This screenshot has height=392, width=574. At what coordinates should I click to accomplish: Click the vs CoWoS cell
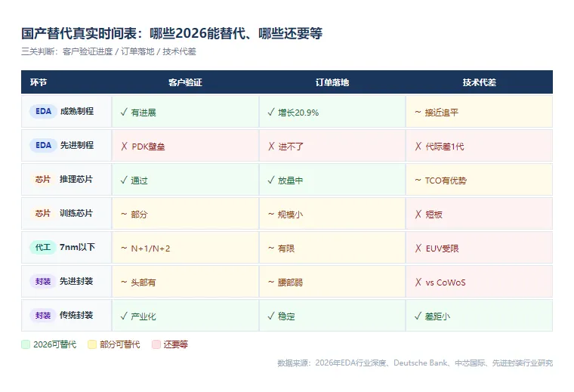pyautogui.click(x=479, y=282)
